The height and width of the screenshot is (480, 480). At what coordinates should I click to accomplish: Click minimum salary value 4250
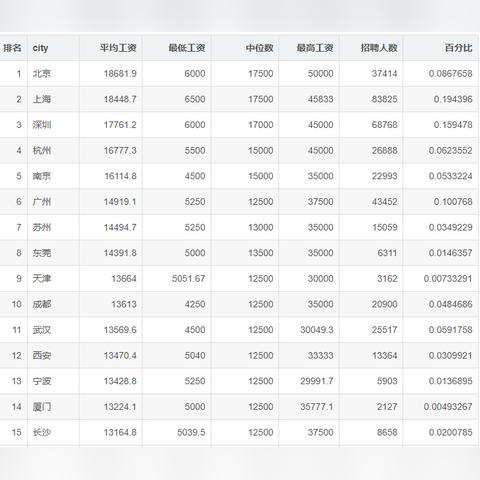coord(195,304)
